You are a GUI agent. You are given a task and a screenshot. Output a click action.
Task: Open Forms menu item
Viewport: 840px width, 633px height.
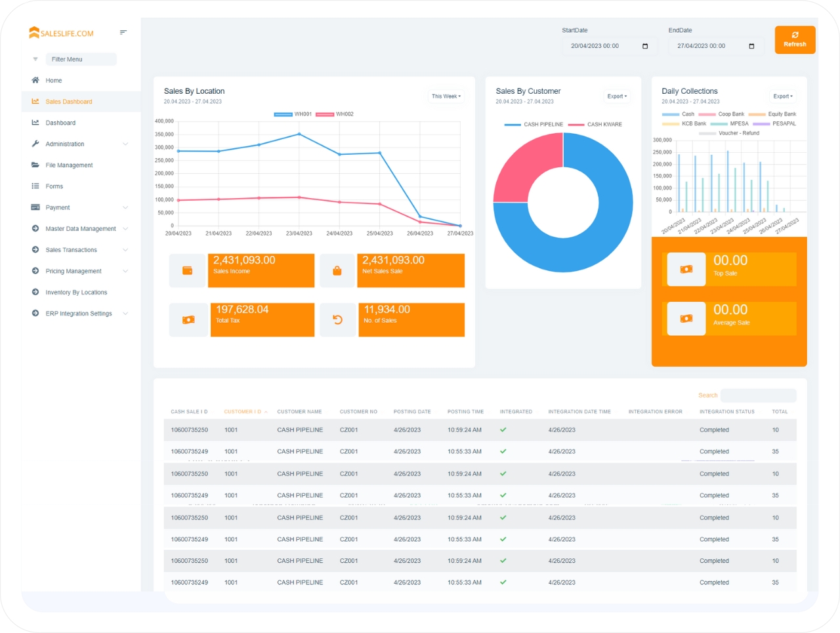[x=81, y=186]
